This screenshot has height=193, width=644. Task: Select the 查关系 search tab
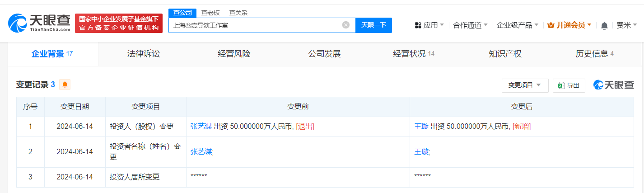point(238,13)
